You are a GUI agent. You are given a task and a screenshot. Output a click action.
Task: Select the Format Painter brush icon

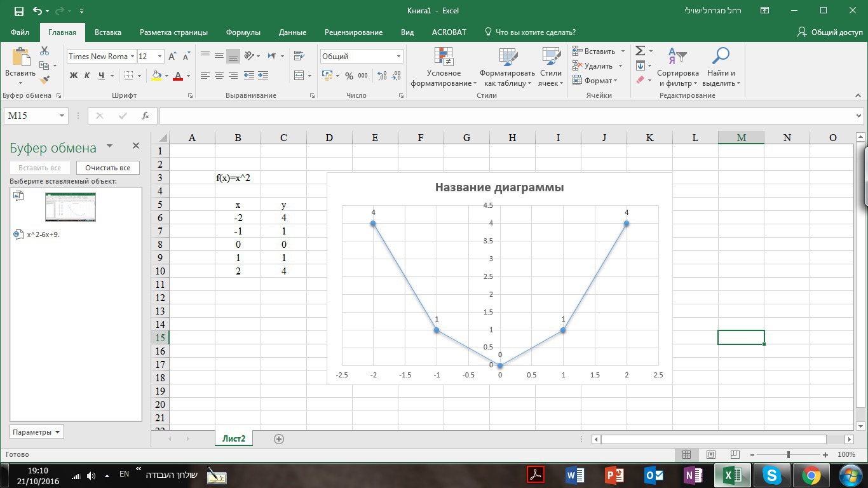tap(44, 80)
